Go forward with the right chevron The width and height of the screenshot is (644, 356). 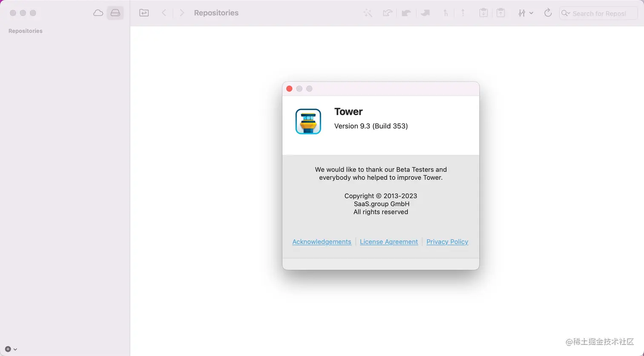pos(182,13)
